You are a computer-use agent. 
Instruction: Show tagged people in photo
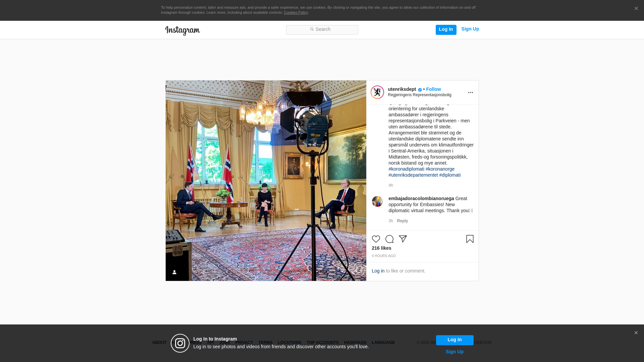pos(174,272)
